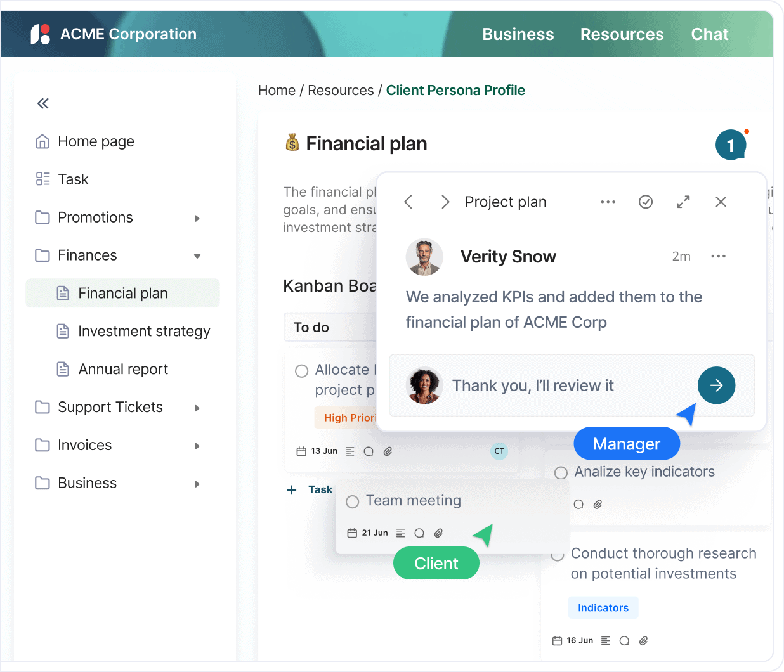Collapse the Finances folder

197,256
